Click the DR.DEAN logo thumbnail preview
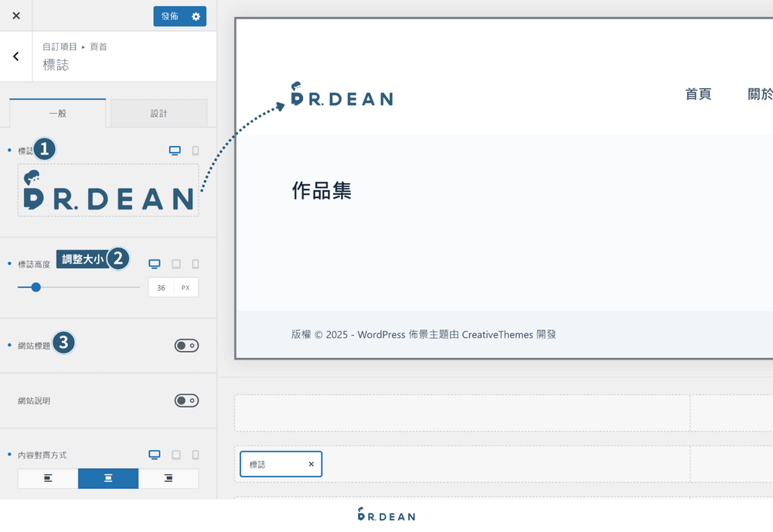The width and height of the screenshot is (773, 532). 108,195
